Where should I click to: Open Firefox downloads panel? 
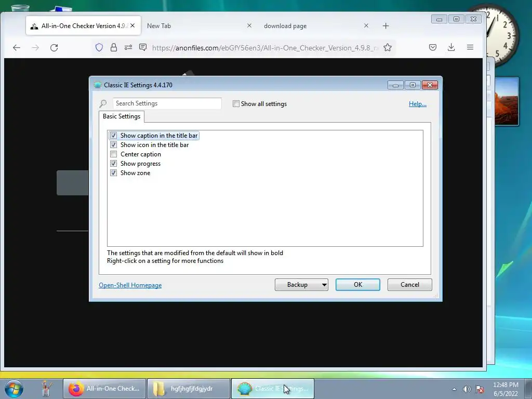coord(451,47)
